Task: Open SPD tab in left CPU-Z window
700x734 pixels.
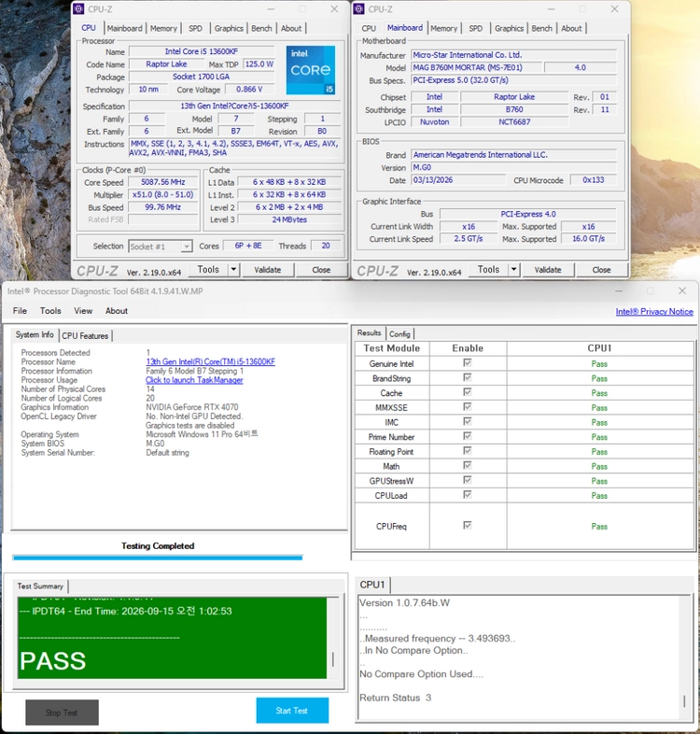Action: [x=196, y=28]
